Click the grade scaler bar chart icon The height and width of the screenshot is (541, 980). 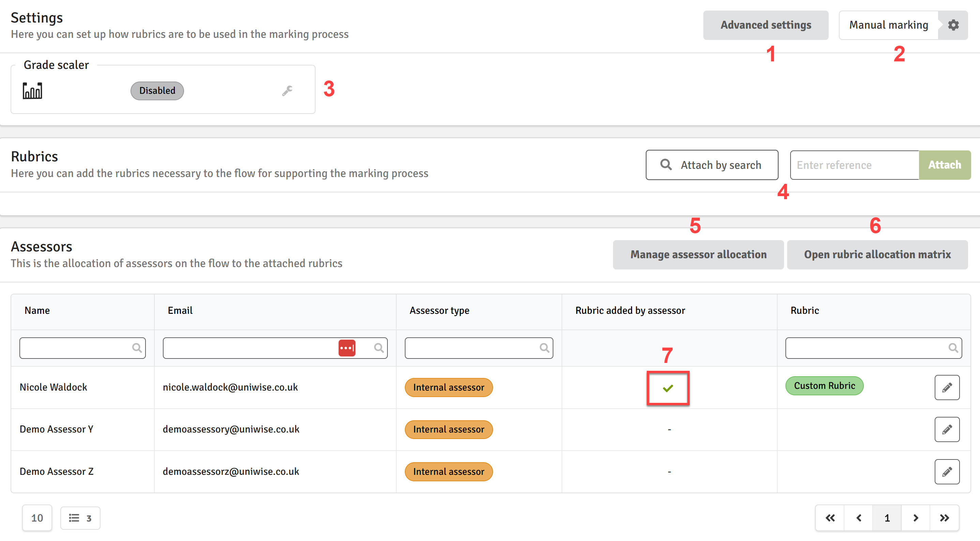[x=32, y=91]
